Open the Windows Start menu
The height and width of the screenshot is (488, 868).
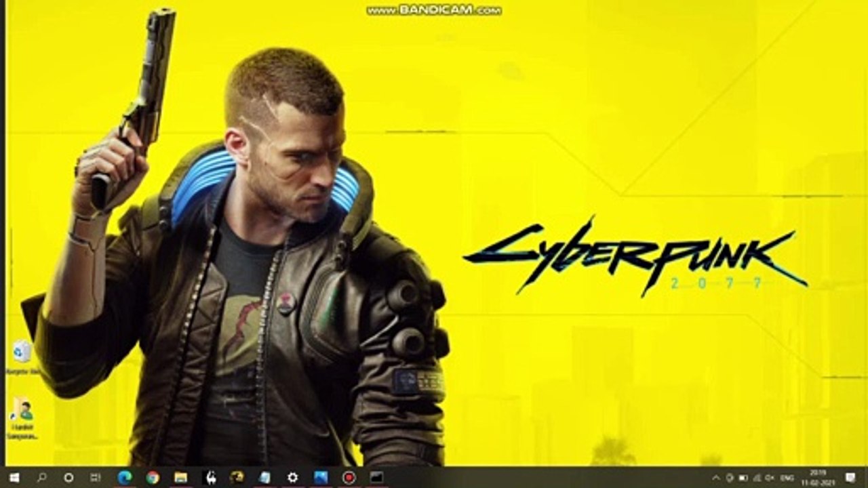[x=14, y=477]
